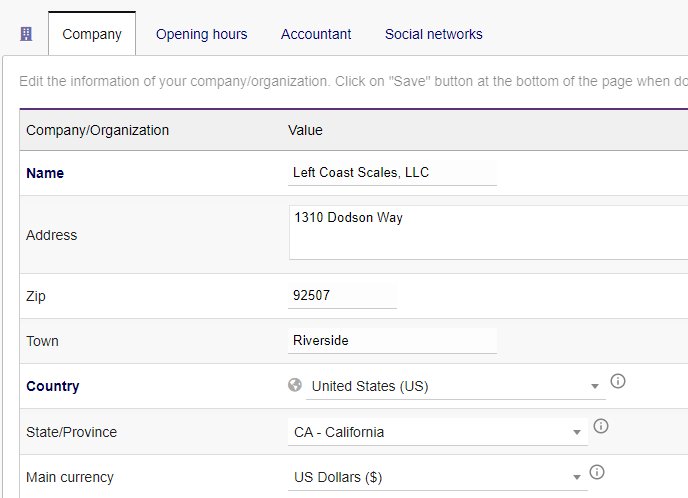688x498 pixels.
Task: Click the info icon next to State/Province
Action: [x=601, y=426]
